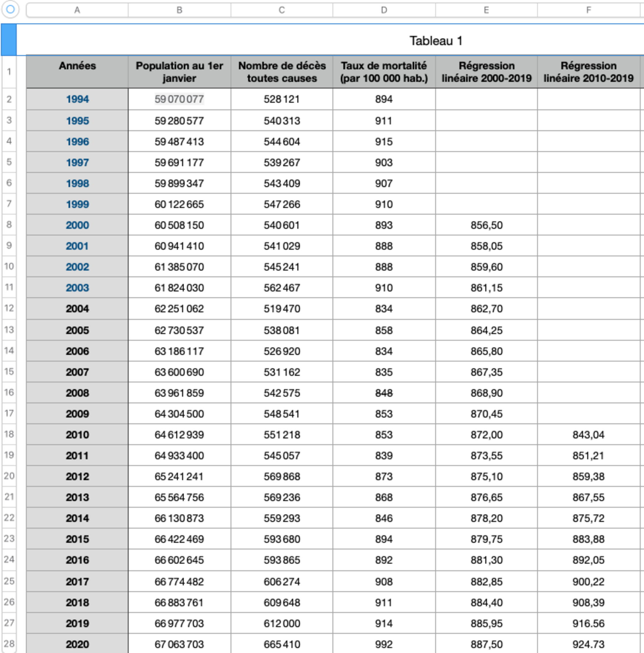This screenshot has width=644, height=653.
Task: Click Taux de mortalité header cell
Action: [x=384, y=72]
